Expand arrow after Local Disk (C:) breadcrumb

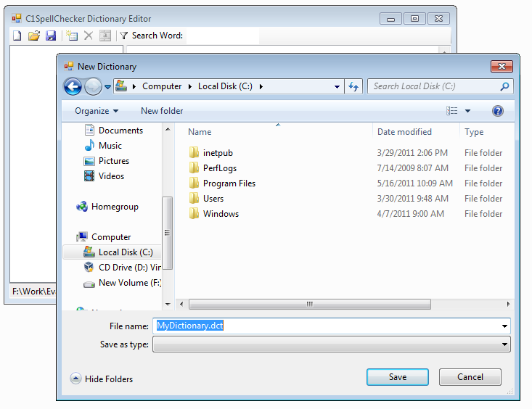point(261,87)
